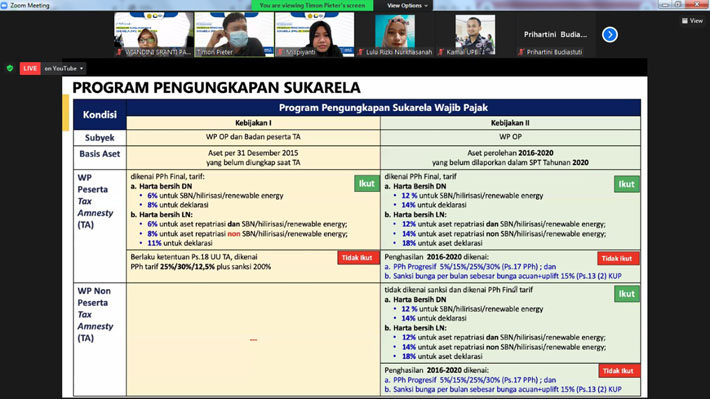Open the View Options dropdown
This screenshot has height=399, width=710.
407,5
